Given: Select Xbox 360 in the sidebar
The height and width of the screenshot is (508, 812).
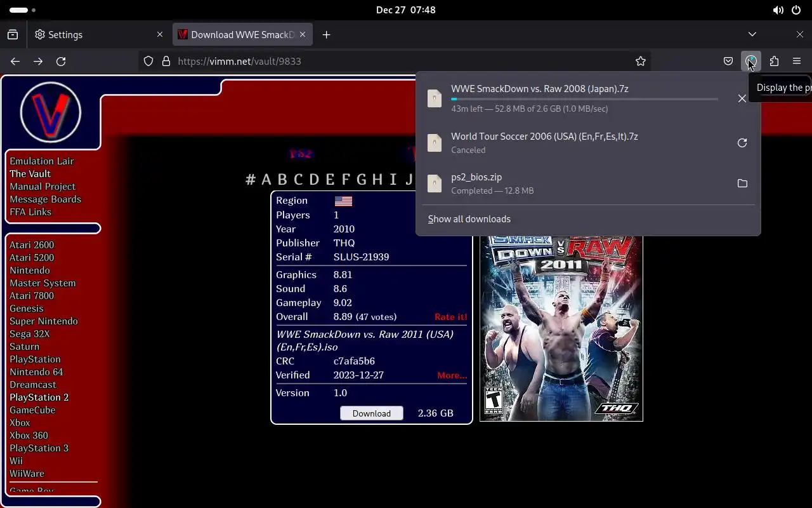Looking at the screenshot, I should coord(29,436).
